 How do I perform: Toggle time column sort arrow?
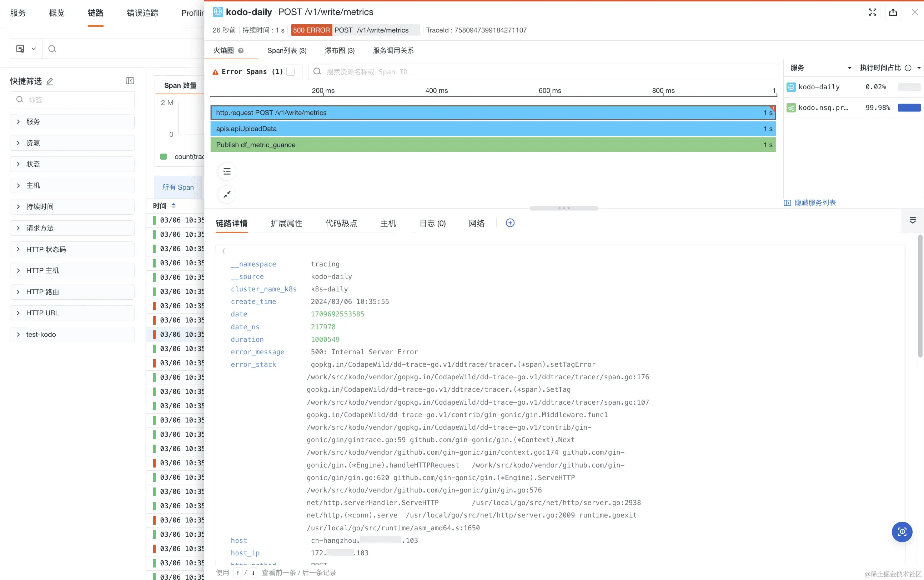pos(173,206)
